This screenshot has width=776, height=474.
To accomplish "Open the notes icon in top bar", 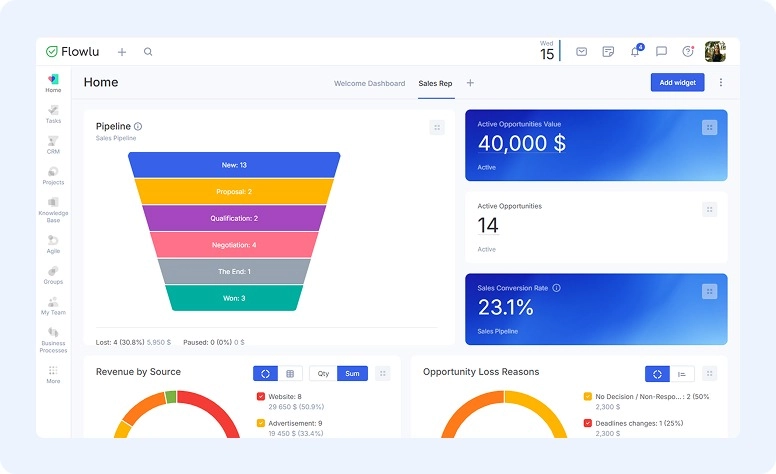I will (x=608, y=51).
